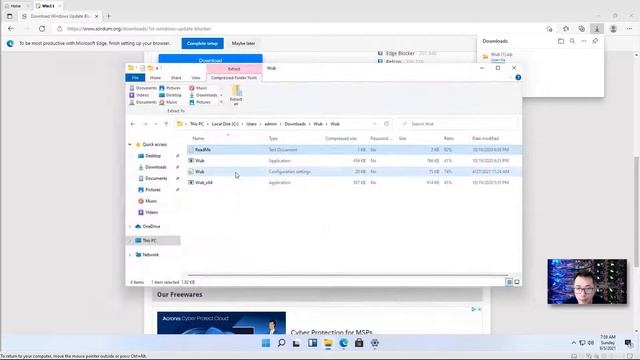Refresh the Explorer address bar
Viewport: 640px width, 360px height.
[386, 124]
